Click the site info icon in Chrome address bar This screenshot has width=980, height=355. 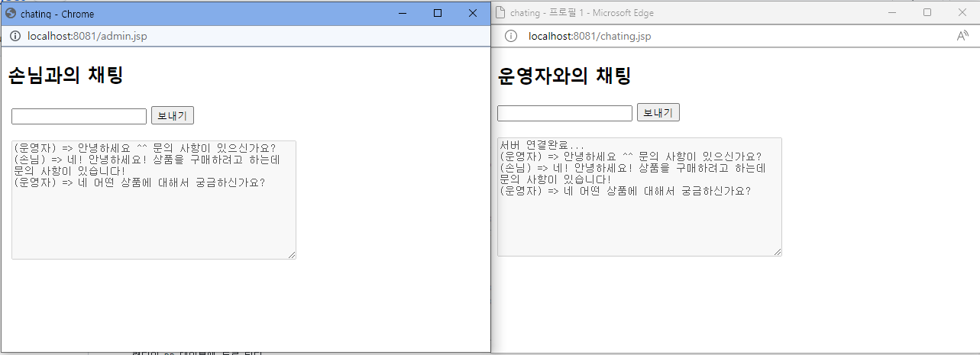(15, 37)
